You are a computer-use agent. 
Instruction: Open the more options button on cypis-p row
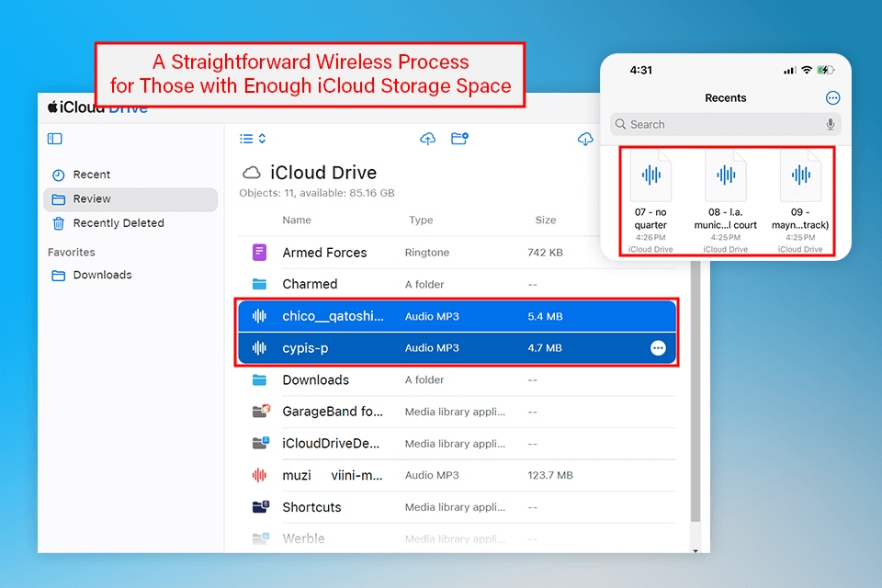pyautogui.click(x=658, y=348)
